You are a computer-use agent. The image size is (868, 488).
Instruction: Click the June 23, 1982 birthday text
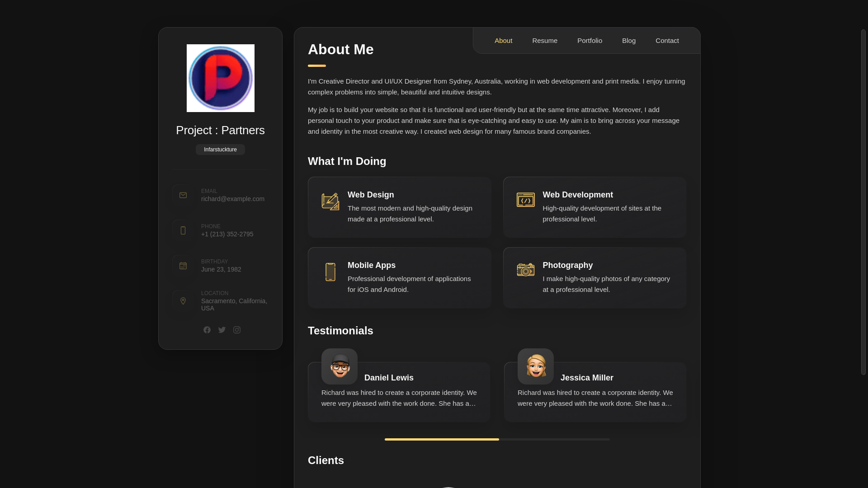221,269
